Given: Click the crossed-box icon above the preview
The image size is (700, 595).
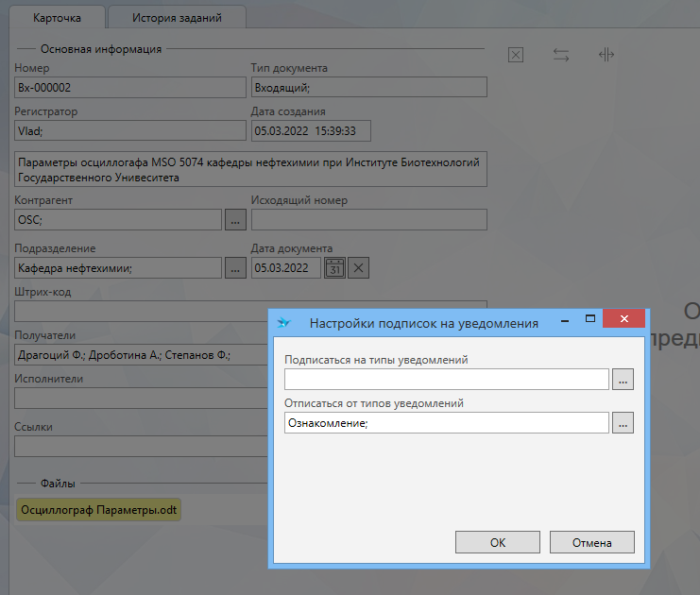Looking at the screenshot, I should [x=516, y=55].
